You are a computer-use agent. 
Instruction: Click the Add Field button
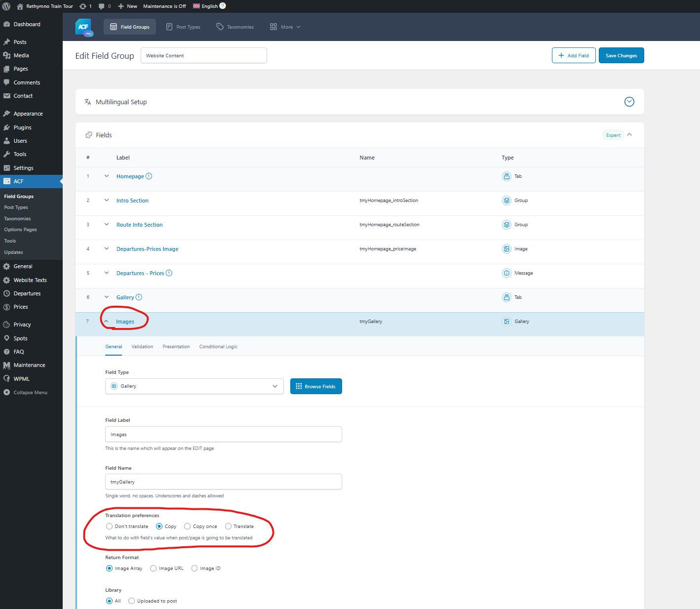(x=574, y=55)
